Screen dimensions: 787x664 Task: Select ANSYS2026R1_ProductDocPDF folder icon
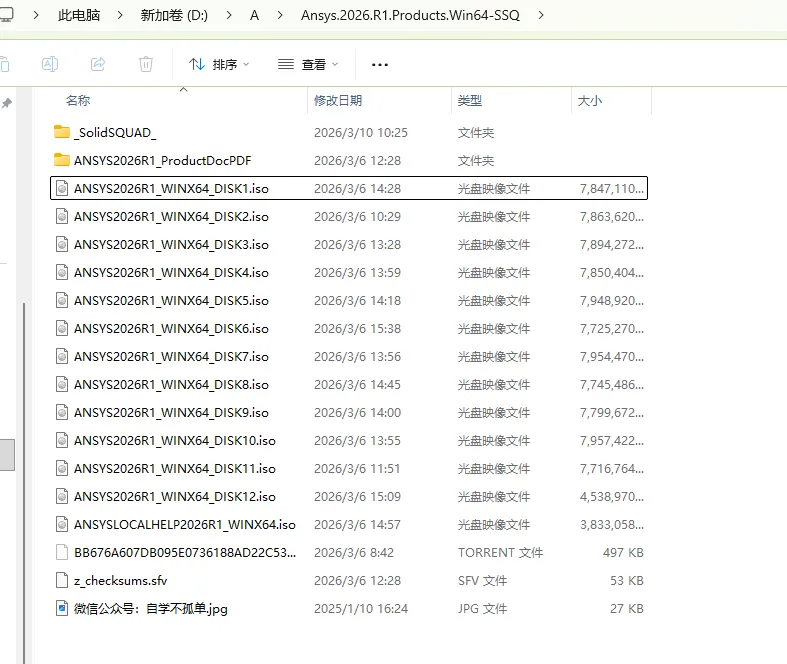tap(62, 160)
